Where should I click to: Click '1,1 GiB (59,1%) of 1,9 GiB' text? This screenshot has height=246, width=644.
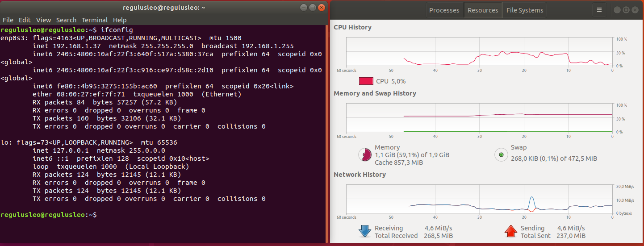click(412, 155)
